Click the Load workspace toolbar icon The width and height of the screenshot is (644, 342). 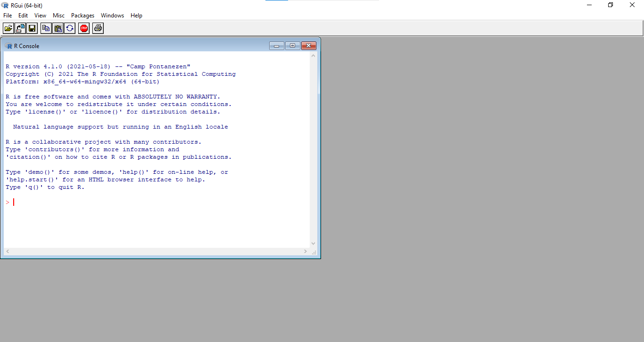20,28
